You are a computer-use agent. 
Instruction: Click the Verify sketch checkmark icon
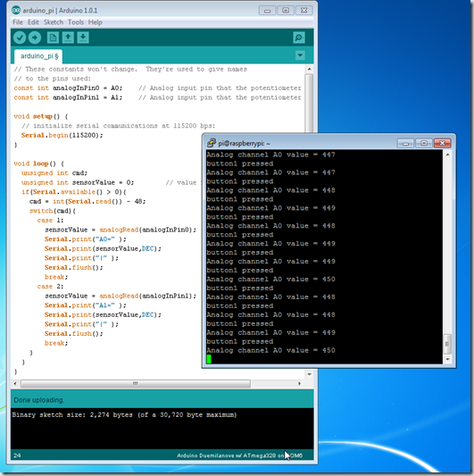20,38
